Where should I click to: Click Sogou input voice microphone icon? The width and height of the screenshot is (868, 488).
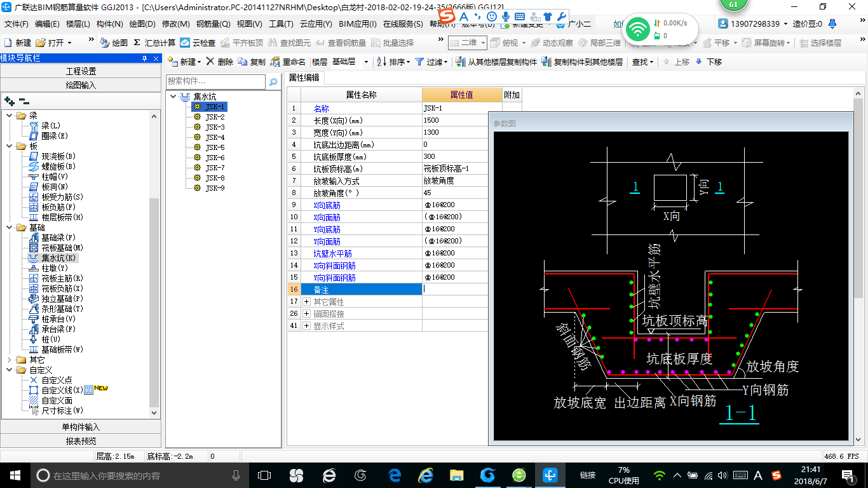(505, 16)
